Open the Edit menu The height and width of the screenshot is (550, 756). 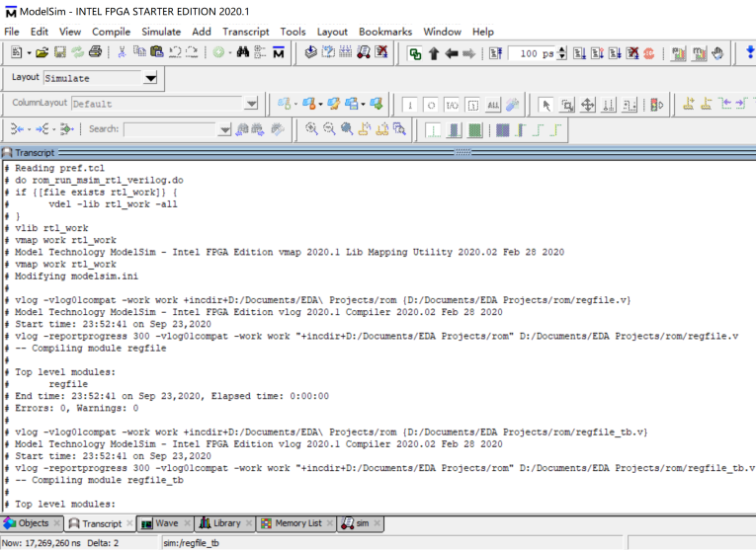click(40, 32)
